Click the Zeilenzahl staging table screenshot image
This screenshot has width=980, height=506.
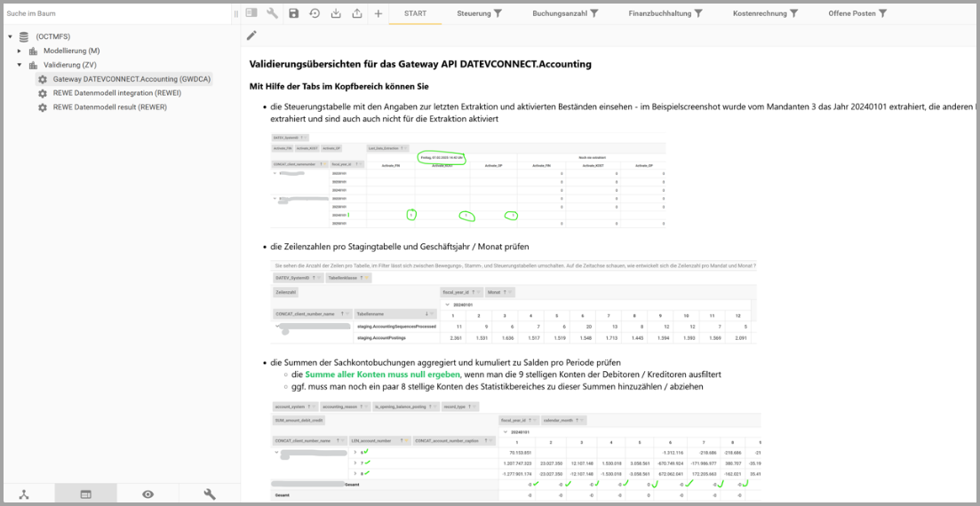(514, 302)
